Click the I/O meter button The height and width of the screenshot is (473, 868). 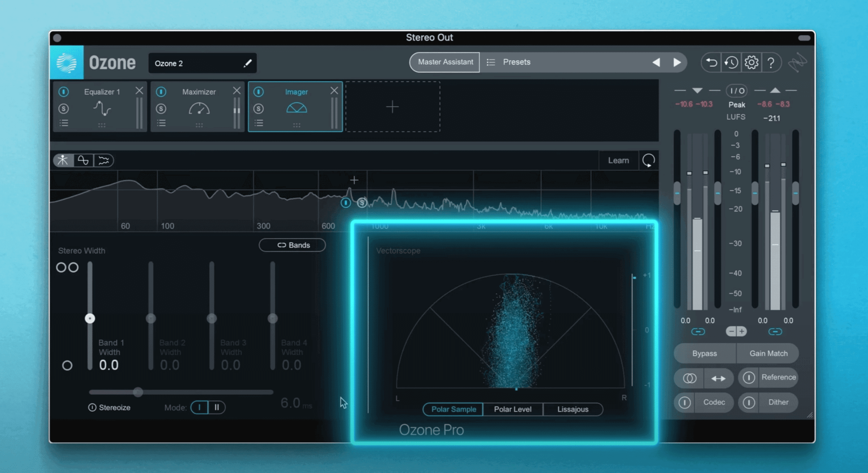point(737,91)
